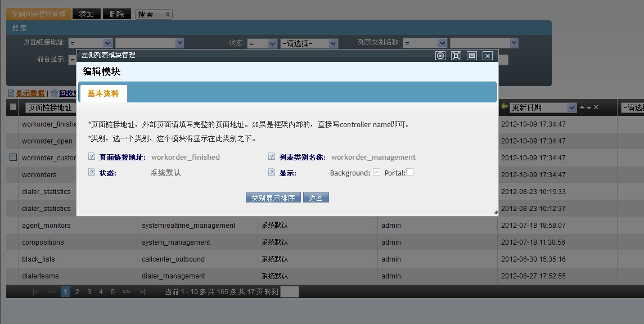The width and height of the screenshot is (644, 324).
Task: Click the fullscreen icon in dialog titlebar
Action: point(456,56)
